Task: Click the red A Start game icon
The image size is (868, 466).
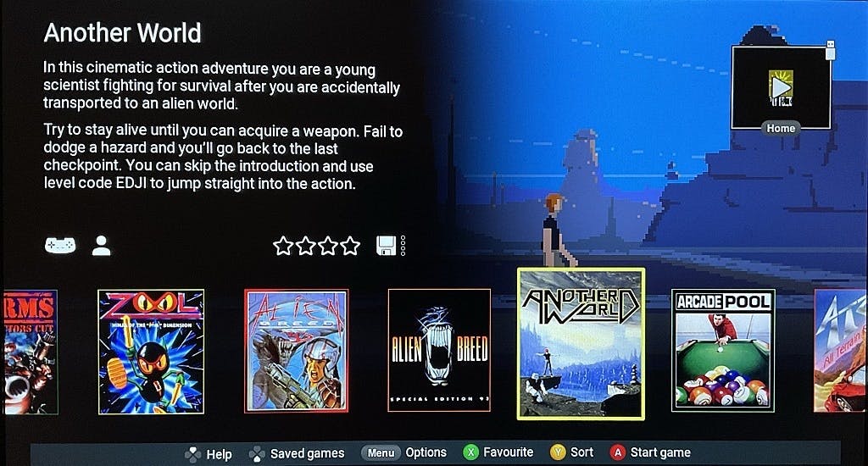Action: 618,452
